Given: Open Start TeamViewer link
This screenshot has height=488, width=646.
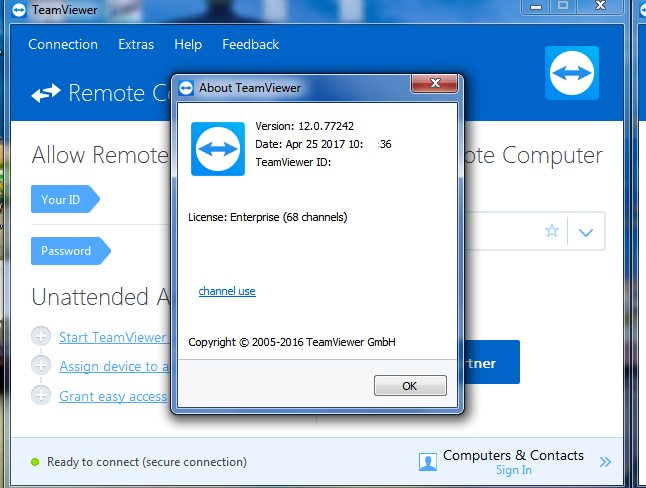Looking at the screenshot, I should [113, 338].
